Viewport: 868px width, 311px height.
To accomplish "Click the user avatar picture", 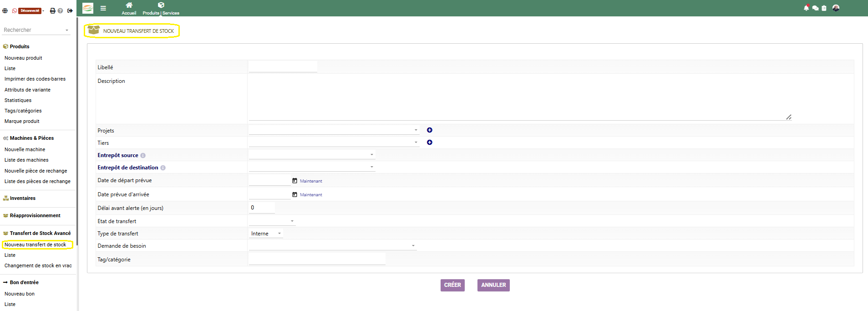I will pyautogui.click(x=836, y=8).
